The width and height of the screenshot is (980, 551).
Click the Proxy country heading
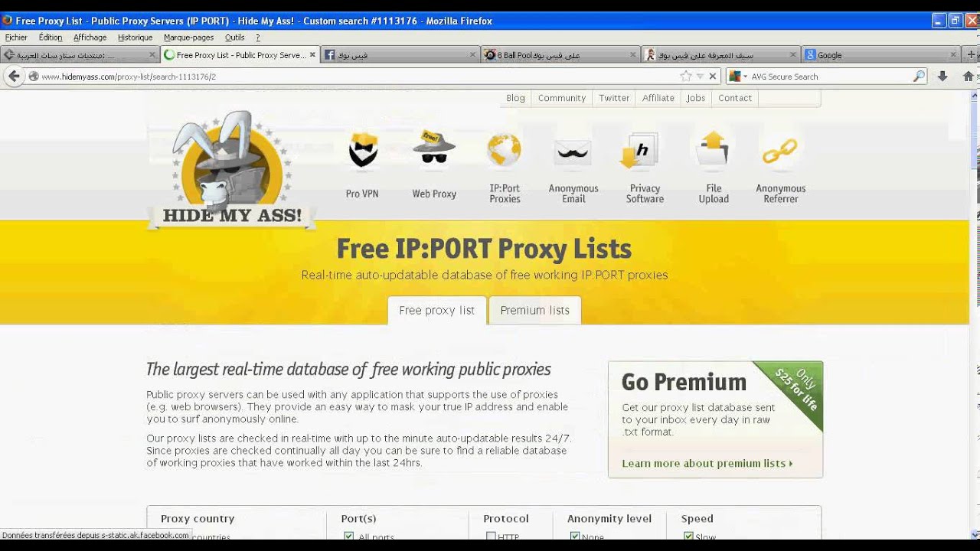coord(198,518)
